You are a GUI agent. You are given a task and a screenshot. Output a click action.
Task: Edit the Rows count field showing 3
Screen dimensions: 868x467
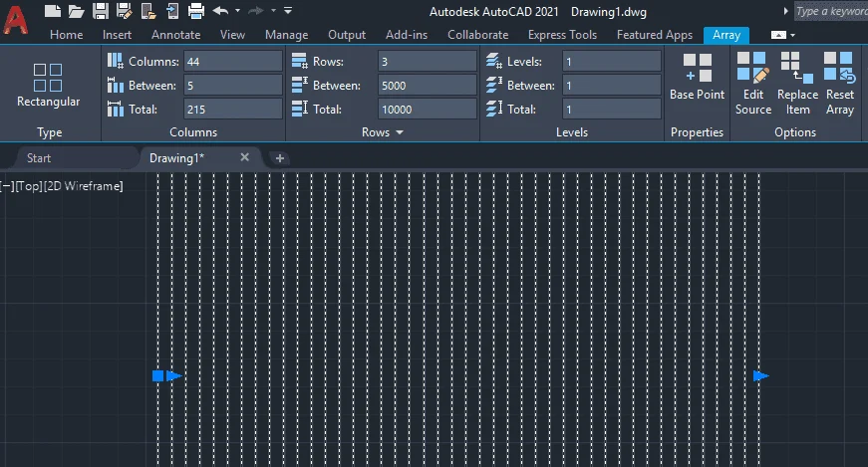click(x=427, y=62)
